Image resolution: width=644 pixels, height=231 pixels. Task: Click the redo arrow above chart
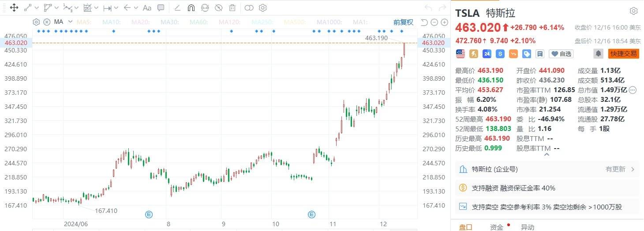point(442,7)
